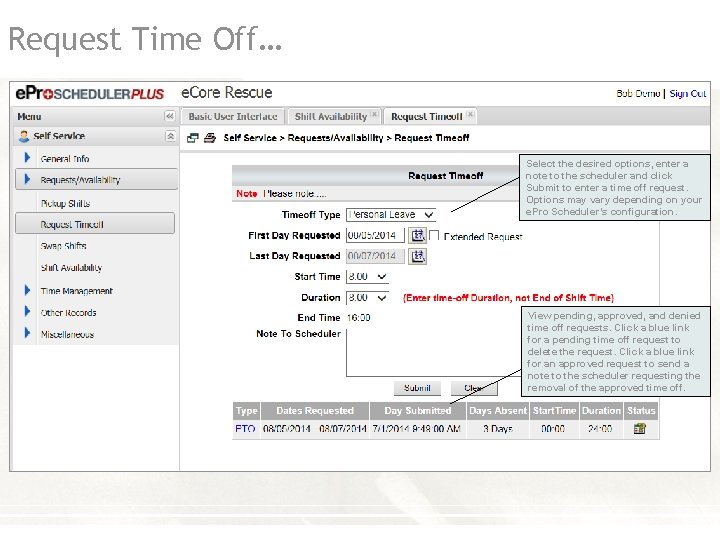Expand Other Records blue arrow
This screenshot has width=720, height=540.
point(27,312)
